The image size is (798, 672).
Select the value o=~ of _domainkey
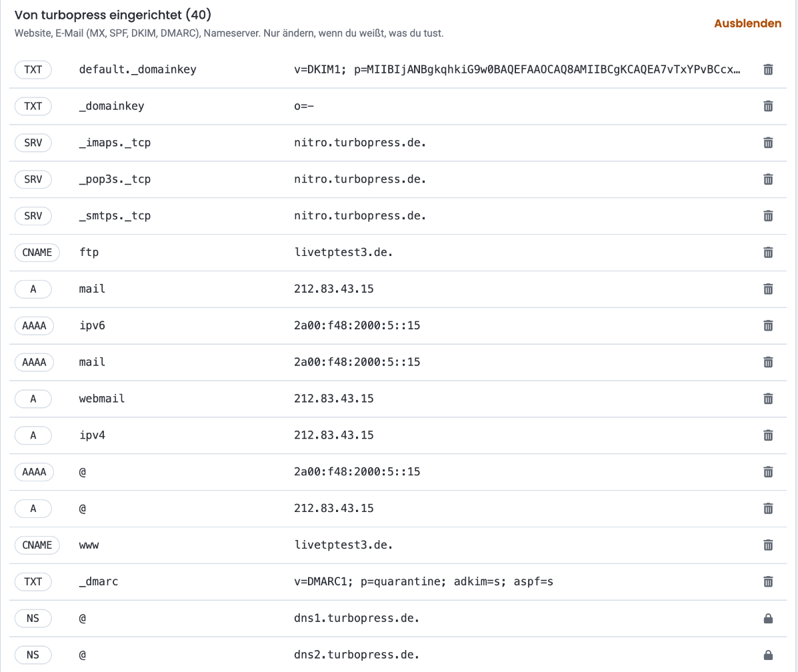click(304, 106)
